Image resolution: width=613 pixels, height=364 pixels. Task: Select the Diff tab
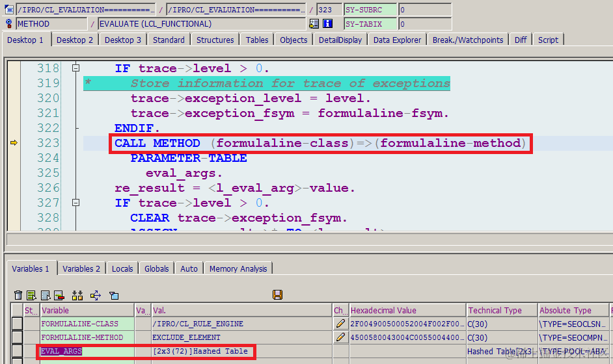[x=521, y=40]
